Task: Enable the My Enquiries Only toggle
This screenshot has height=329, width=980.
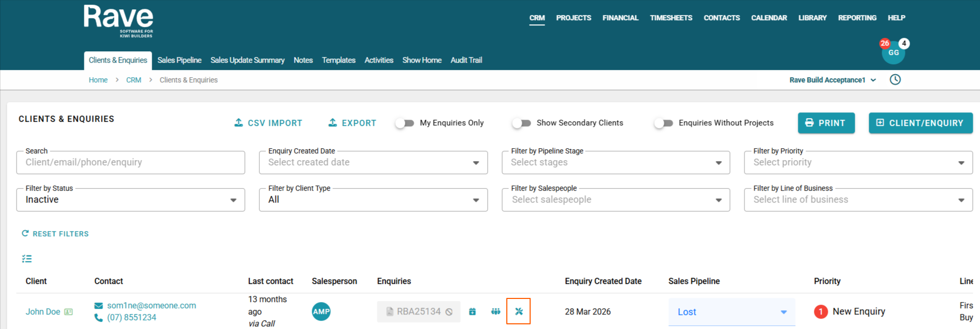Action: pos(405,123)
